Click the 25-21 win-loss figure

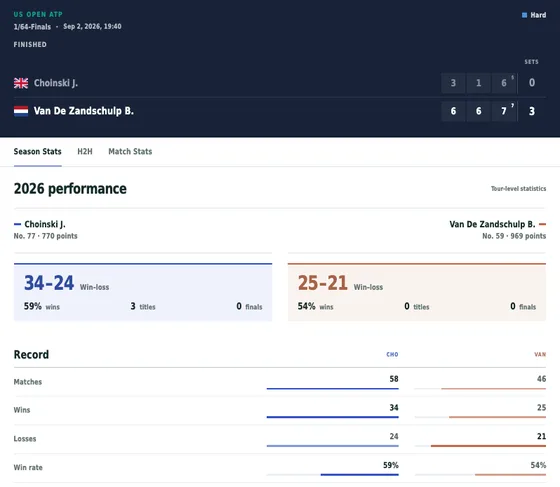coord(322,283)
